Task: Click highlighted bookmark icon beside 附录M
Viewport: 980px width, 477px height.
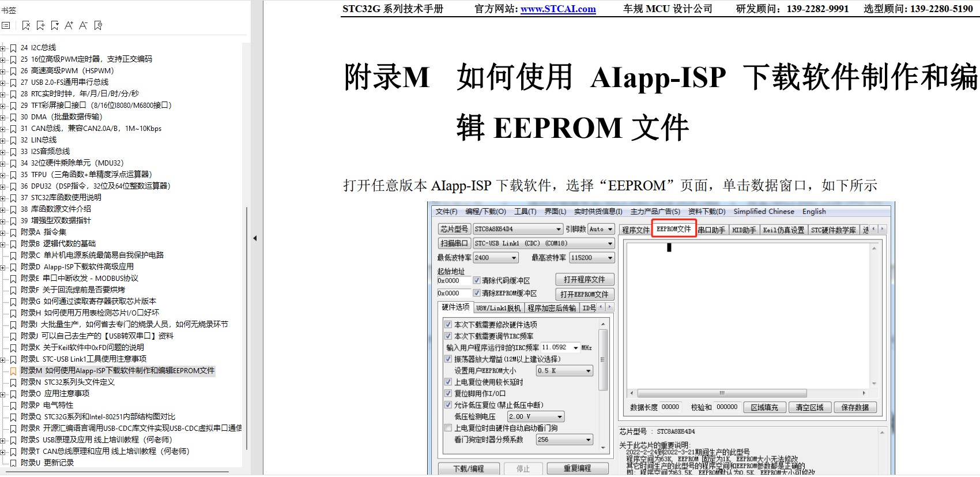Action: 13,371
